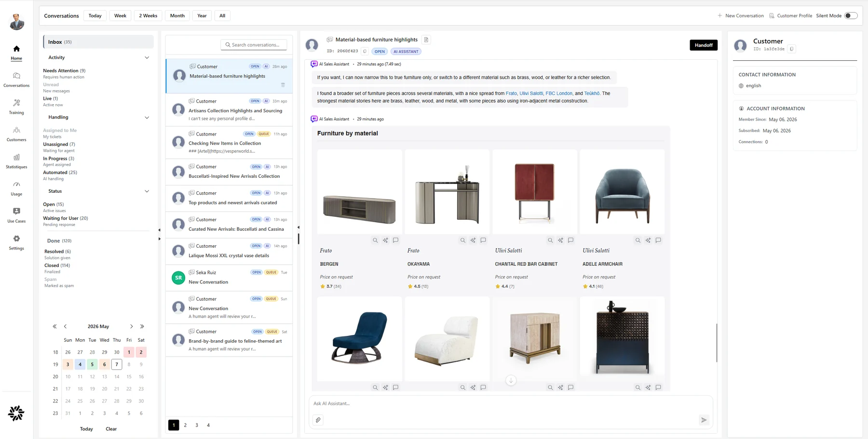Click the document icon beside the conversation title
The height and width of the screenshot is (439, 868).
coord(426,40)
